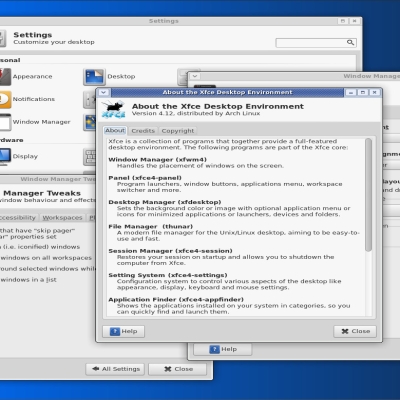Click 'windows on all workspaces' option text
This screenshot has height=400, width=400.
point(46,258)
